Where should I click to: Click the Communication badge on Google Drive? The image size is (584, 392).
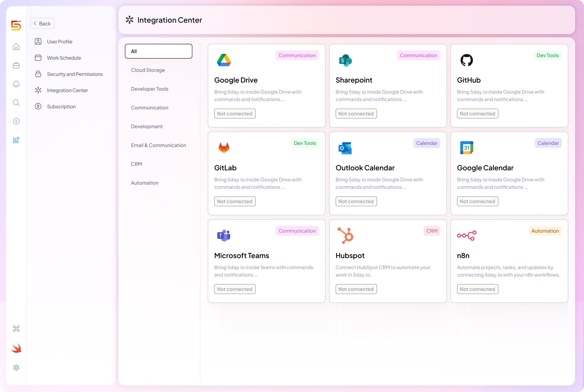tap(297, 55)
